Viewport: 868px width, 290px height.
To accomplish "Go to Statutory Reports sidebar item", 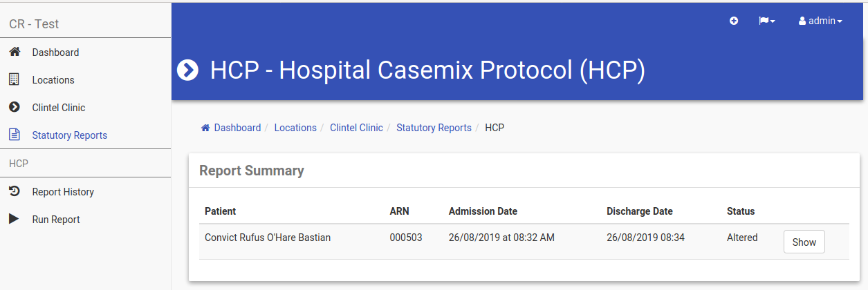I will pos(70,135).
